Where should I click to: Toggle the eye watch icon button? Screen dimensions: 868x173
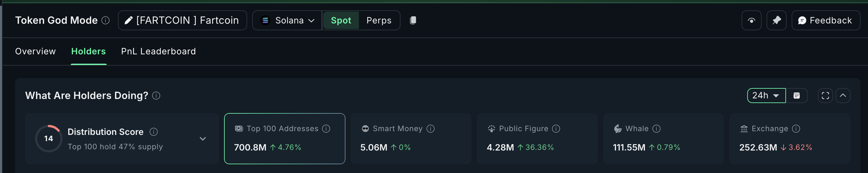[751, 21]
